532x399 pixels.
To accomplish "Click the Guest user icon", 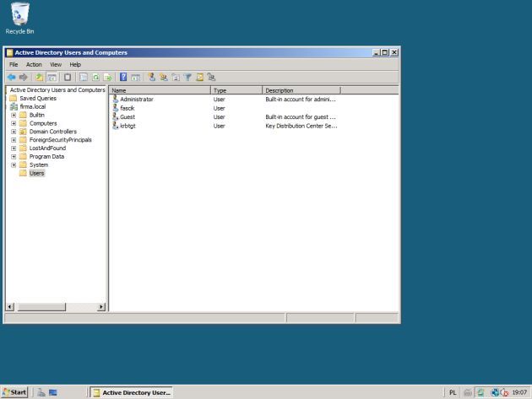I will [x=116, y=116].
